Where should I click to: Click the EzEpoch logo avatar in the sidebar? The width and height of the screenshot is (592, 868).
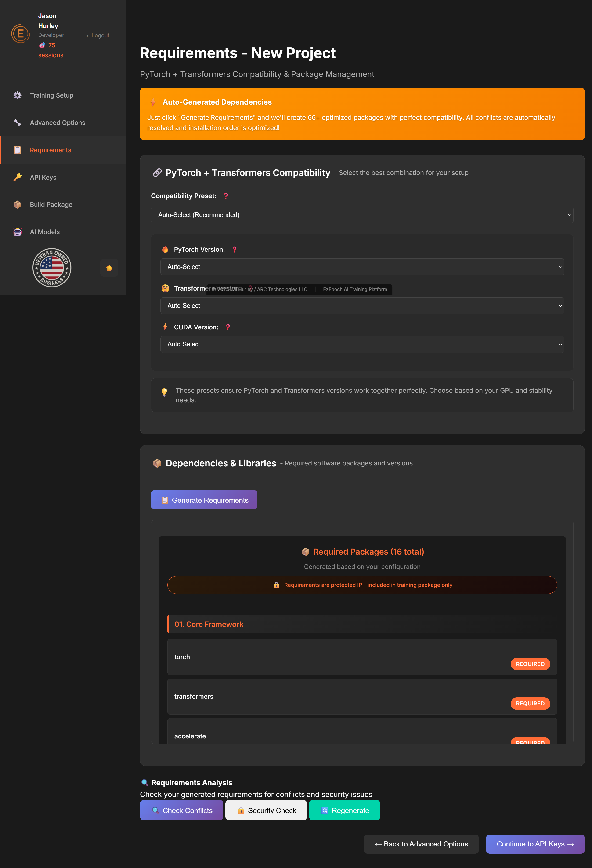coord(21,34)
